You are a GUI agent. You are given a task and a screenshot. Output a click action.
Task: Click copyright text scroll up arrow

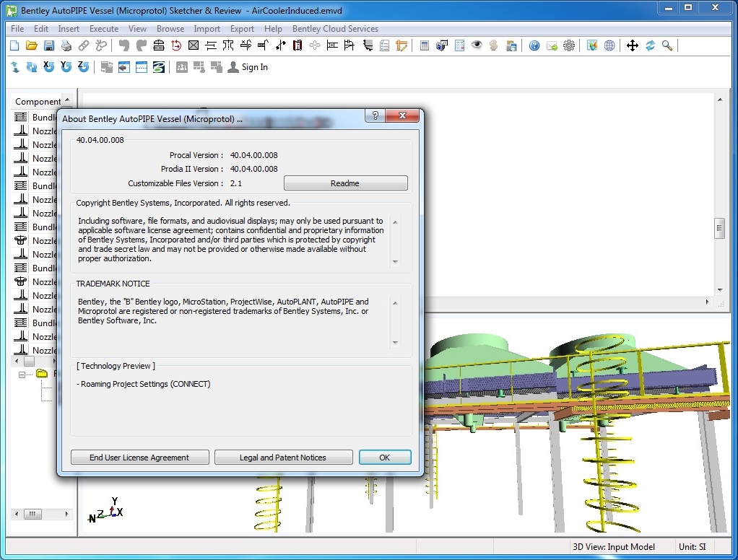click(396, 222)
